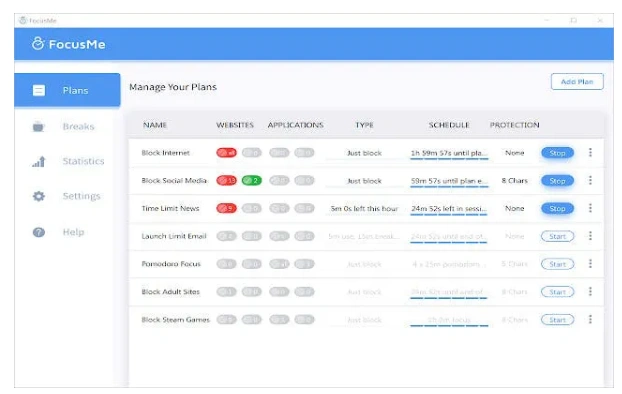Click red blocked websites badge for Block Internet
Image resolution: width=622 pixels, height=394 pixels.
[227, 153]
